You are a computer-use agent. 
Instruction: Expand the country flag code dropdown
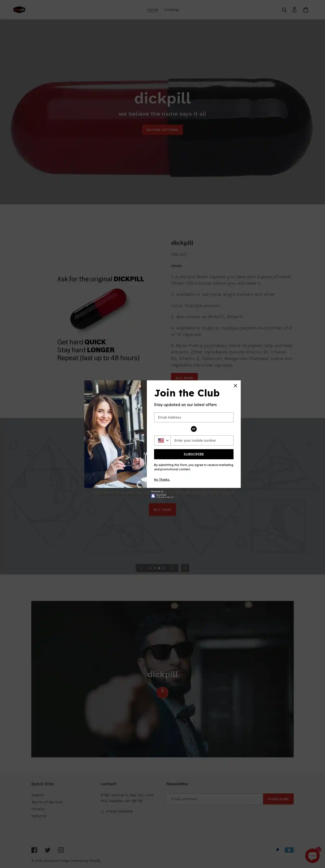162,440
